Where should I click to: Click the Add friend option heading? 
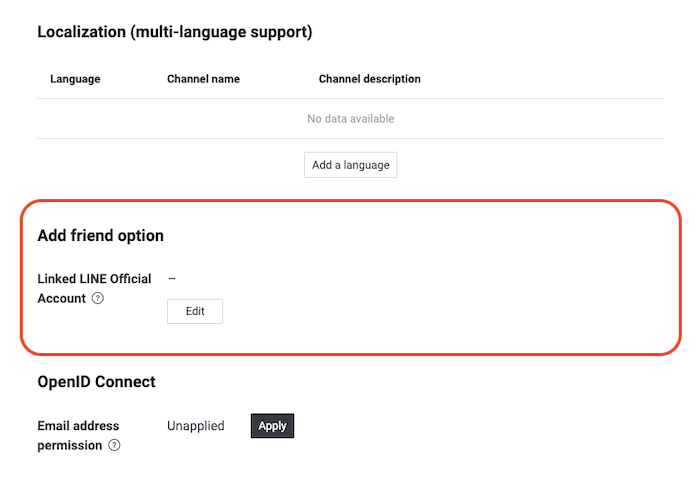[x=100, y=236]
